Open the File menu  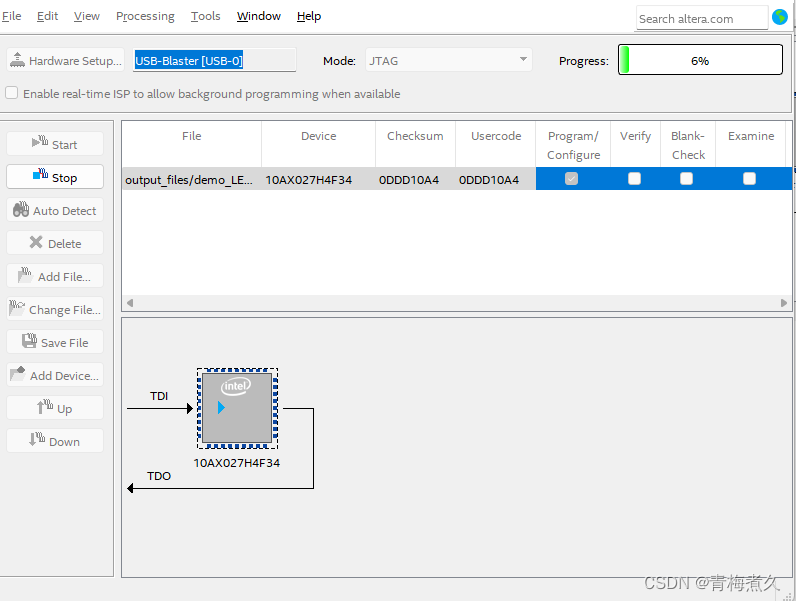tap(12, 16)
